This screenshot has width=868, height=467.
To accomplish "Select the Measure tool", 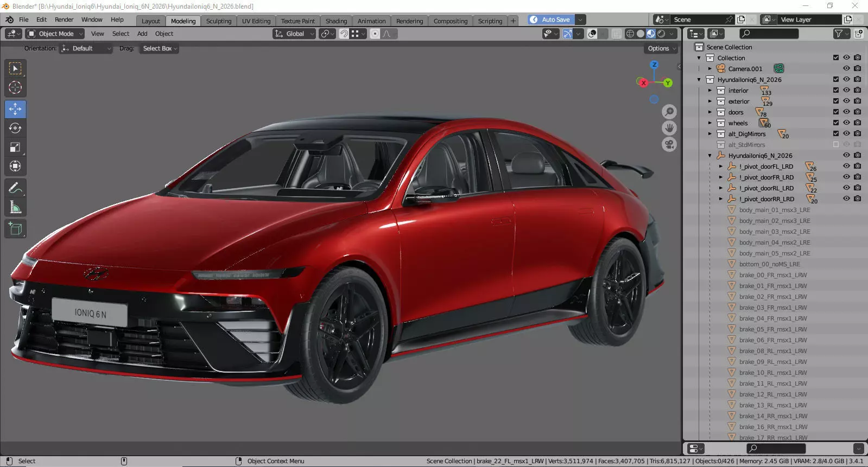I will point(15,207).
